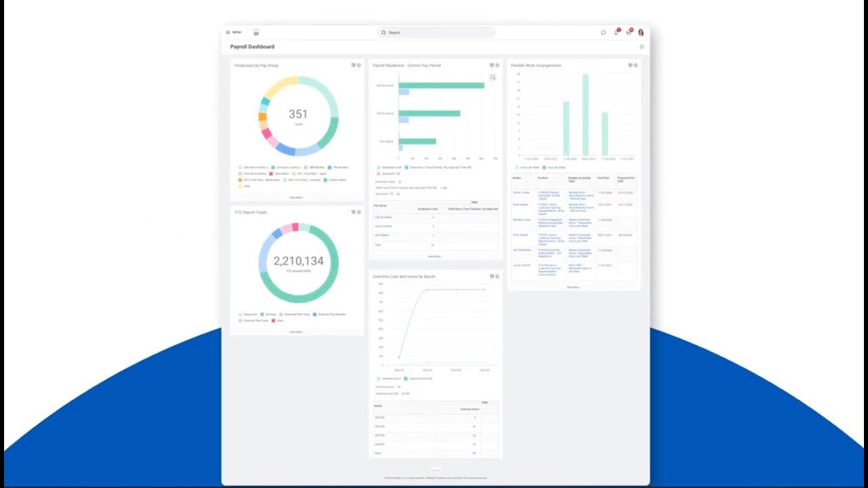Click the Position column header
Screen dimensions: 868x488
click(x=542, y=178)
